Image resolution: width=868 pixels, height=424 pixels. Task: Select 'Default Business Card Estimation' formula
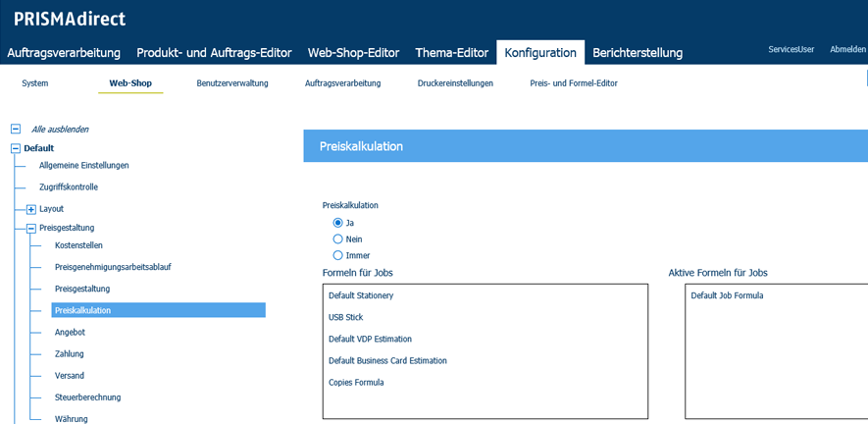tap(387, 361)
